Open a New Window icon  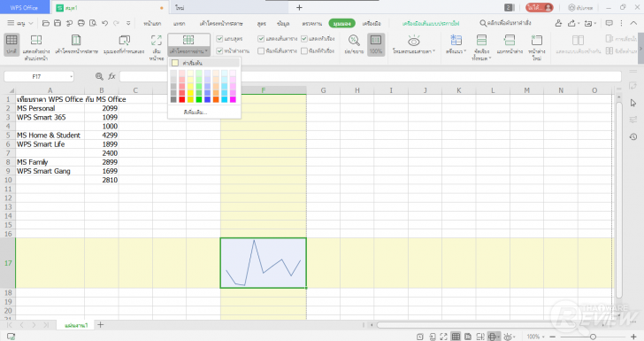(536, 41)
